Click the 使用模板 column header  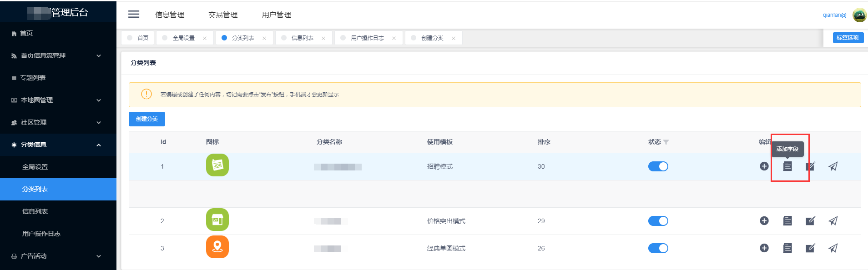440,142
